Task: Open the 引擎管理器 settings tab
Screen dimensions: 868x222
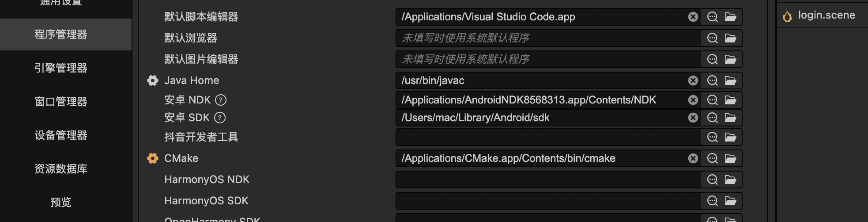Action: point(61,68)
